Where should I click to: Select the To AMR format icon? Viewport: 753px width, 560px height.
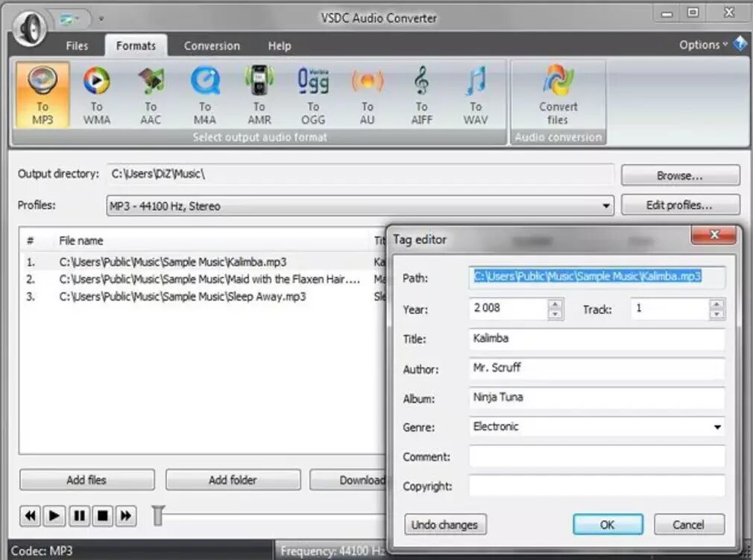coord(259,95)
